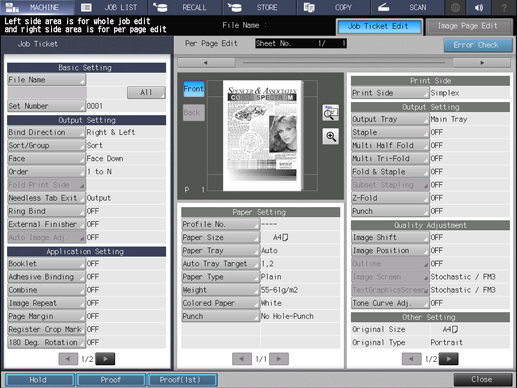Click Paper Setting previous page arrow

click(x=242, y=359)
